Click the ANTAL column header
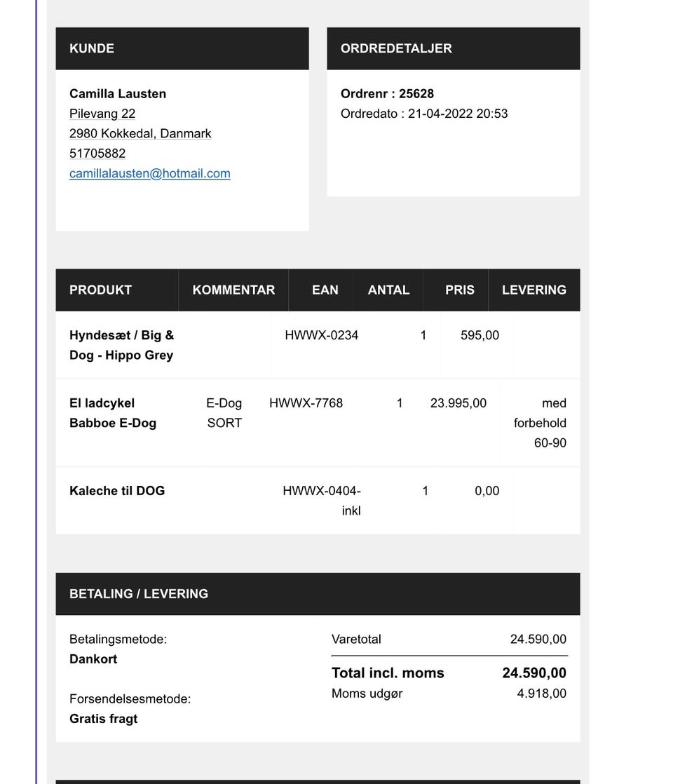Screen dimensions: 673x784 coord(388,290)
